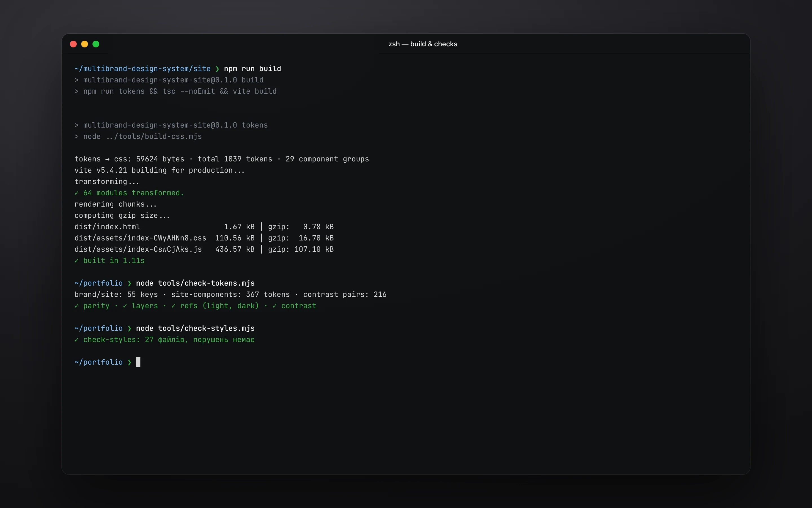Click the 'npm run build' command text

[x=252, y=69]
